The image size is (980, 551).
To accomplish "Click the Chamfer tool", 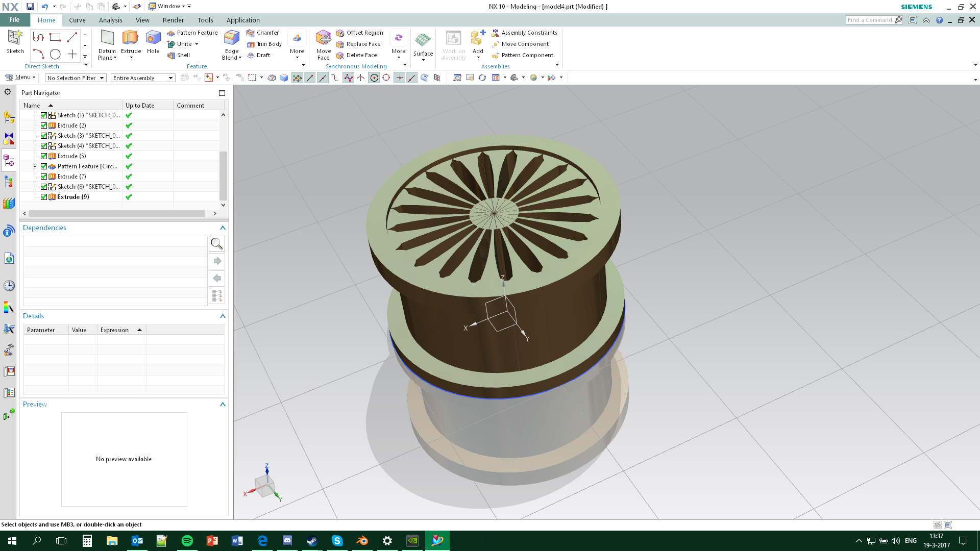I will [x=263, y=33].
